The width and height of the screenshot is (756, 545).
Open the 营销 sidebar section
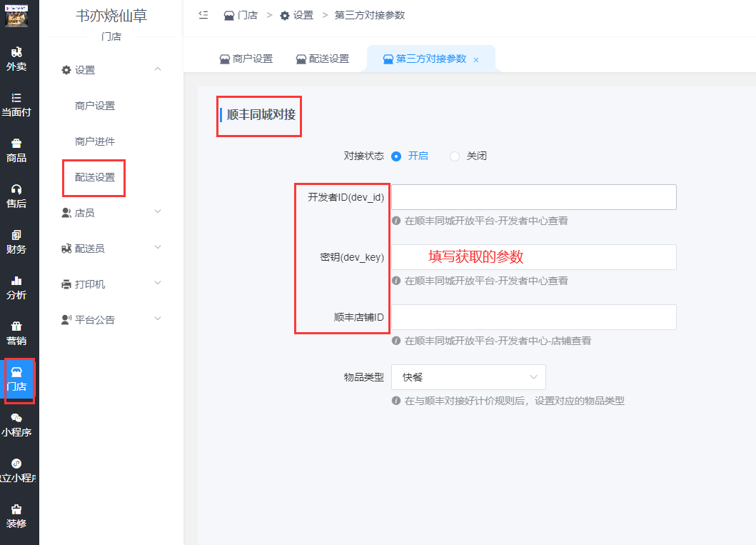16,334
